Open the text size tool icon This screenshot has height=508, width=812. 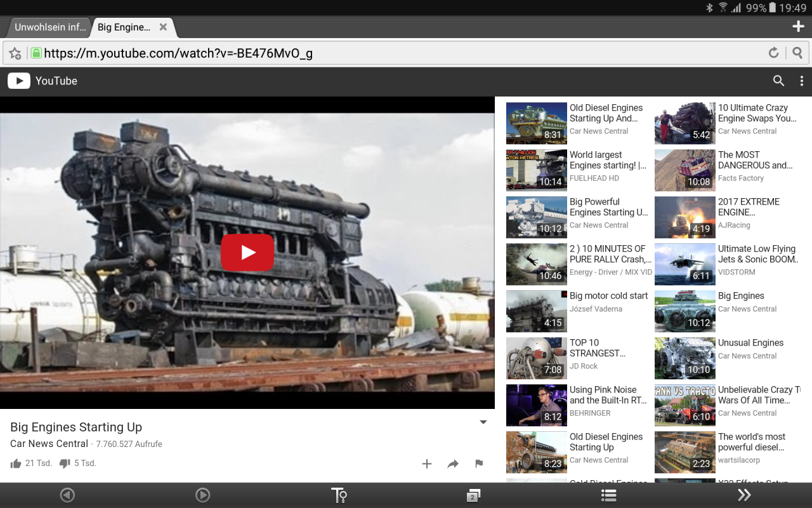[339, 495]
